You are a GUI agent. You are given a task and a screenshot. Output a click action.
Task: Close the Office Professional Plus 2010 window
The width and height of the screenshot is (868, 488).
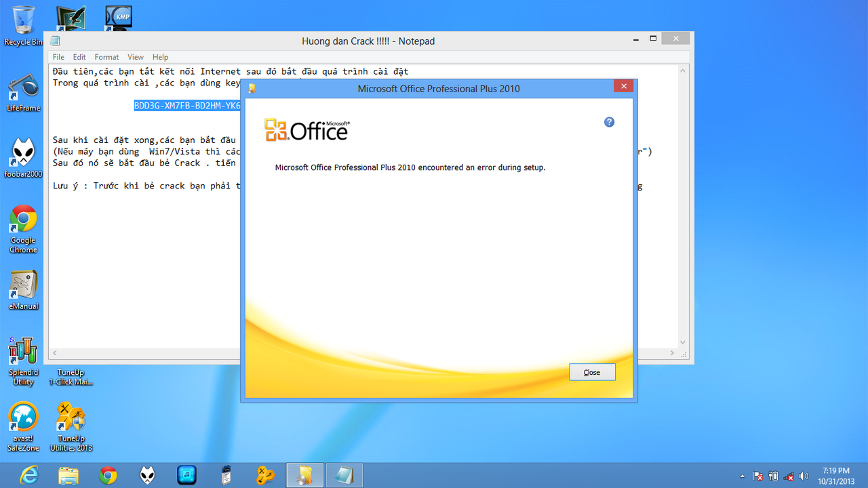(623, 86)
